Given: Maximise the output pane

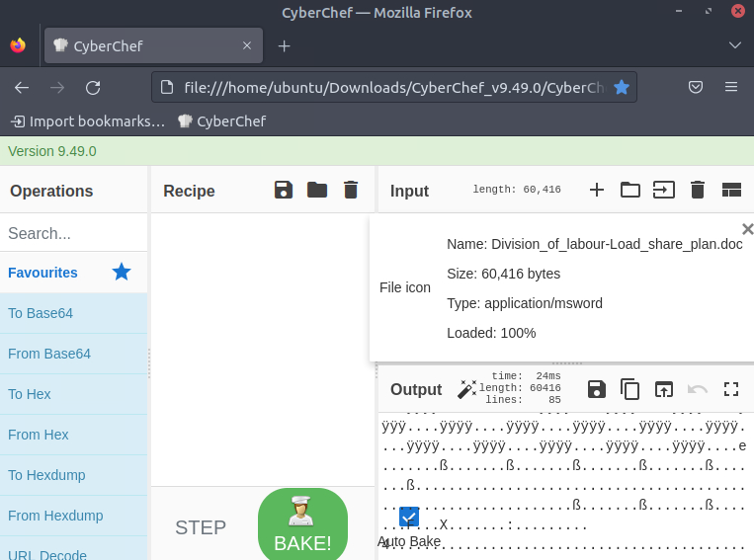Looking at the screenshot, I should tap(731, 389).
